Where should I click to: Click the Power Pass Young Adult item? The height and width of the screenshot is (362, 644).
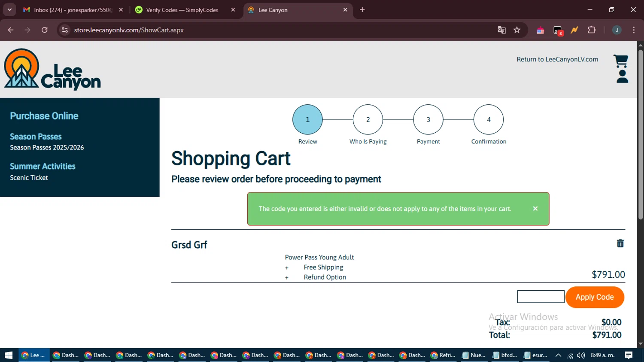319,257
